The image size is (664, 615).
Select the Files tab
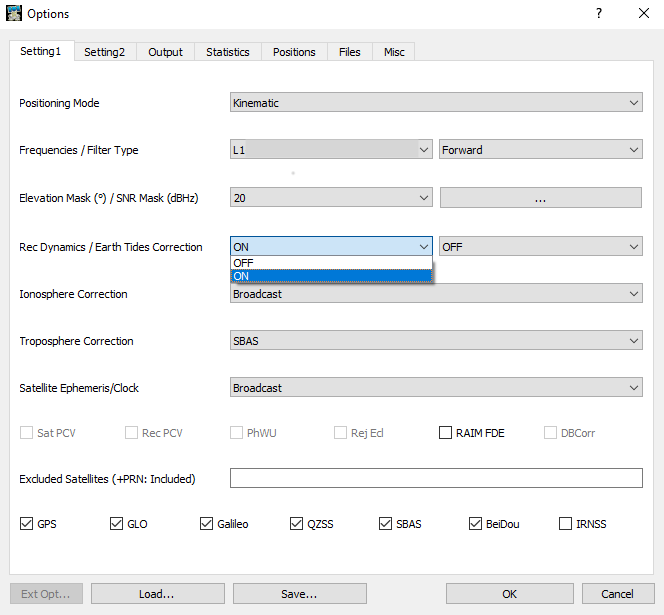click(x=349, y=52)
